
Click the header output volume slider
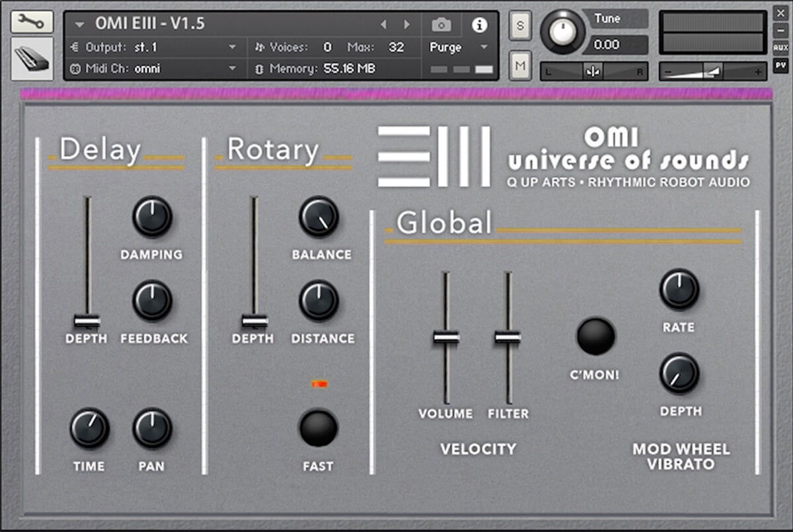click(x=713, y=71)
